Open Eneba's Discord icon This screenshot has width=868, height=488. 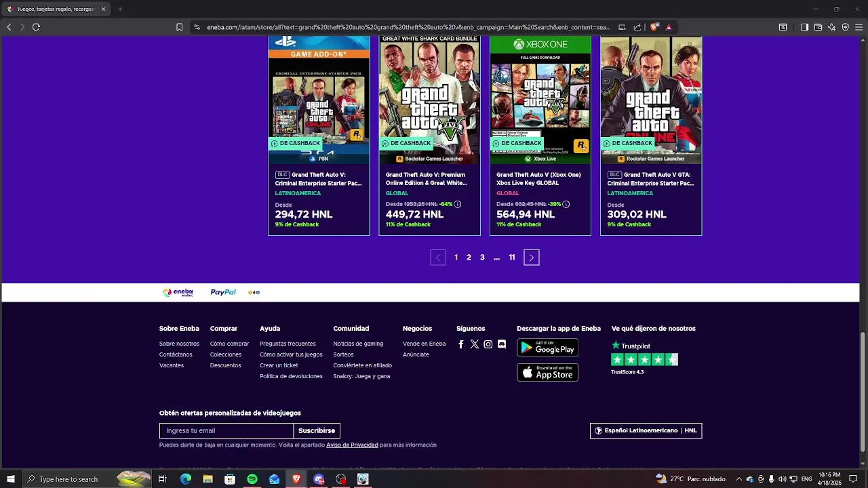coord(502,344)
